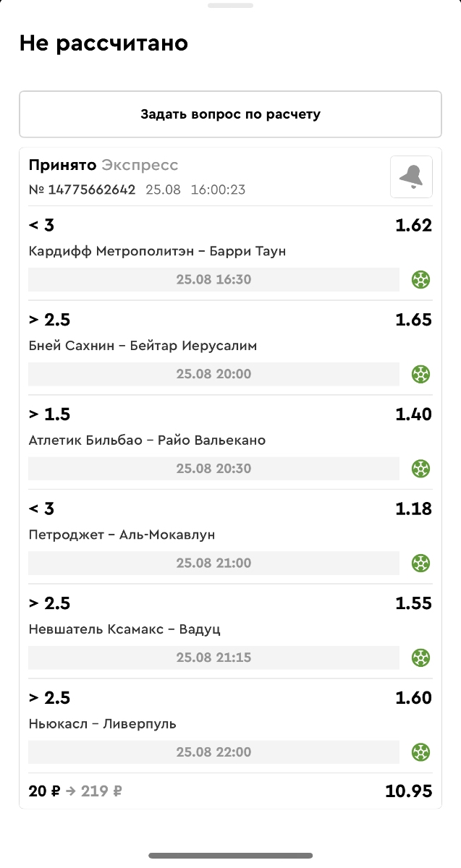Screen dimensions: 461x868
Task: Open Ньюкасл – Ливерпуль match
Action: (102, 724)
